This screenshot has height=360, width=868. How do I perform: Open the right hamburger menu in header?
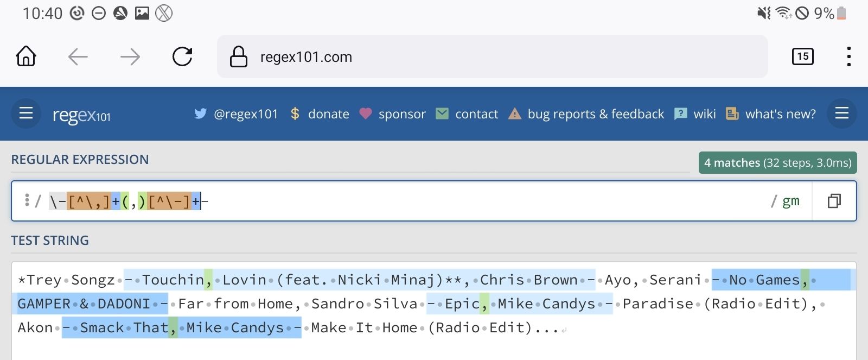841,113
